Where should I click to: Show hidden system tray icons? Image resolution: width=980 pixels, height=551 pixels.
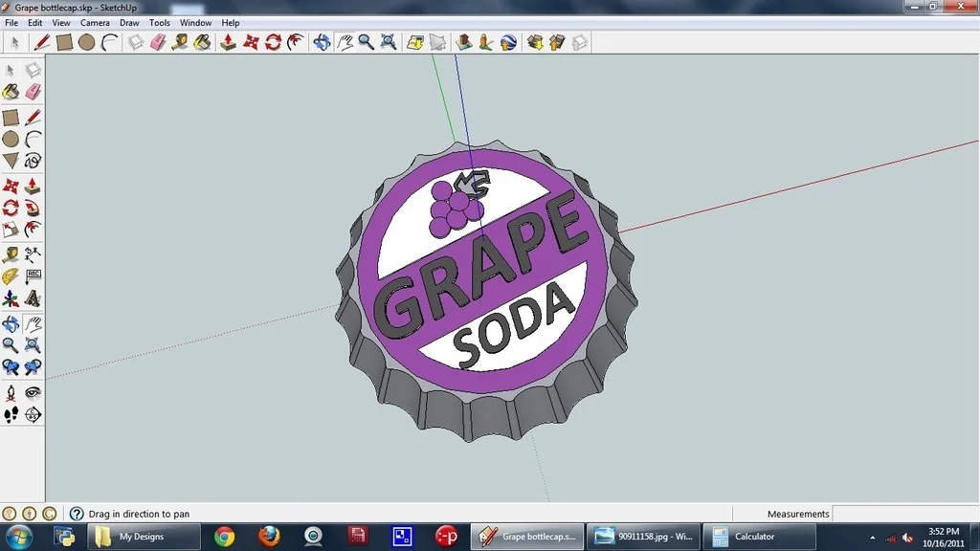tap(873, 538)
